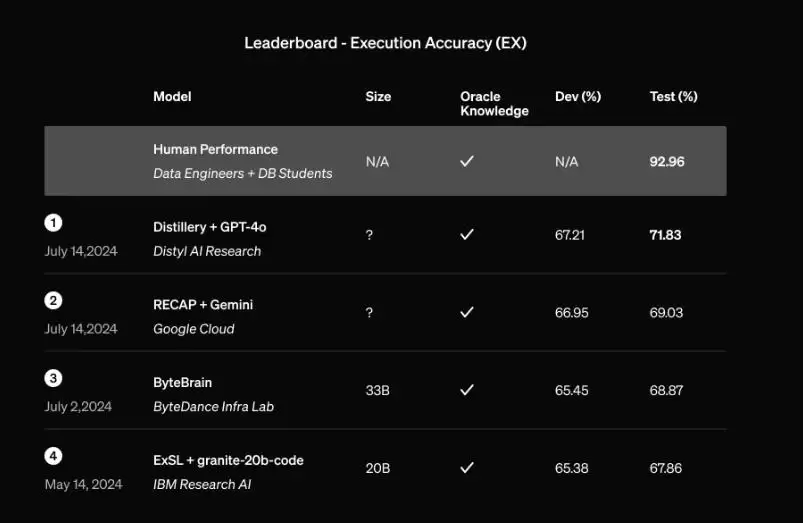Viewport: 803px width, 523px height.
Task: Open the ExSL + granite-20b-code entry
Action: [x=228, y=460]
